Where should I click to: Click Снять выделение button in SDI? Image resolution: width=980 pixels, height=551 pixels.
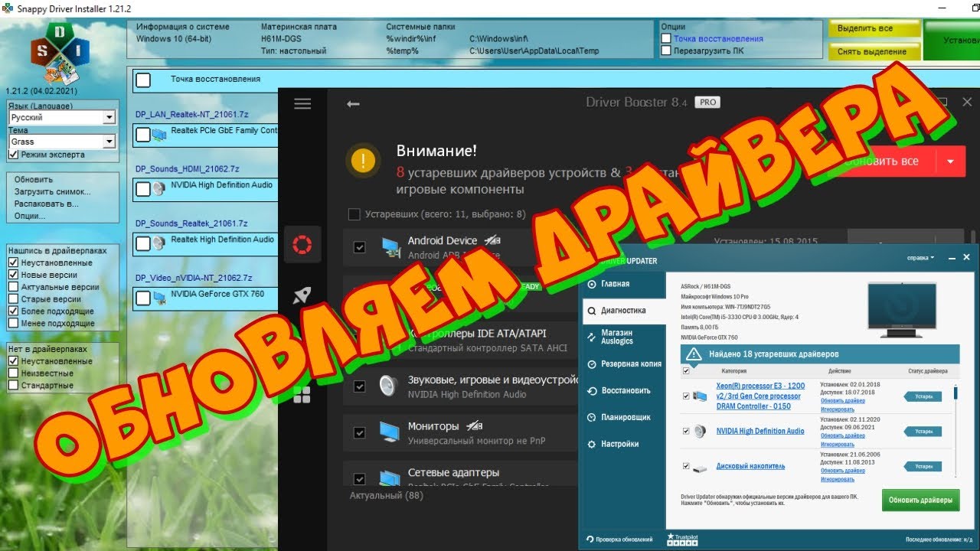[x=874, y=51]
